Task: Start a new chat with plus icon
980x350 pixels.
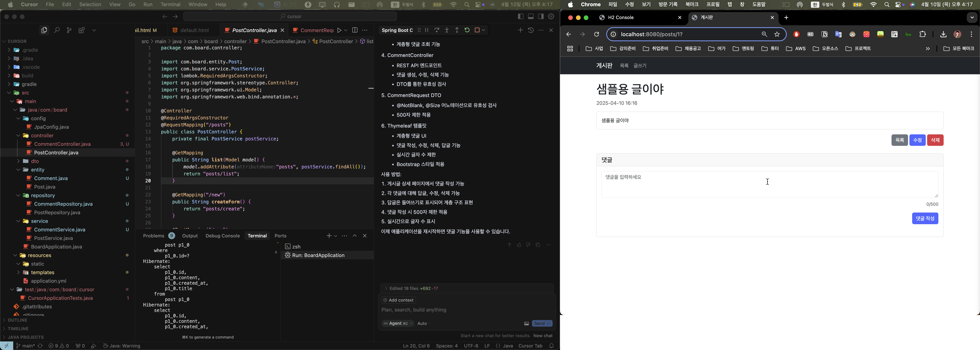Action: coord(520,30)
